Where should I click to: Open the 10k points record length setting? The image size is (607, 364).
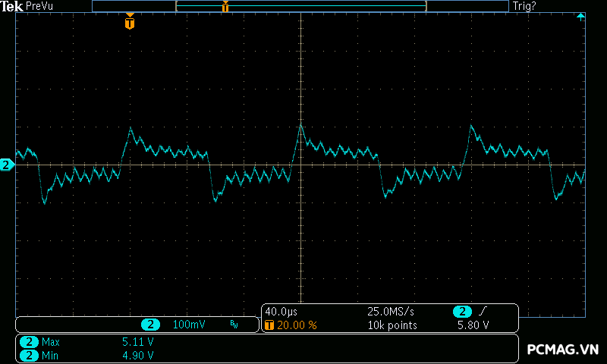point(392,325)
